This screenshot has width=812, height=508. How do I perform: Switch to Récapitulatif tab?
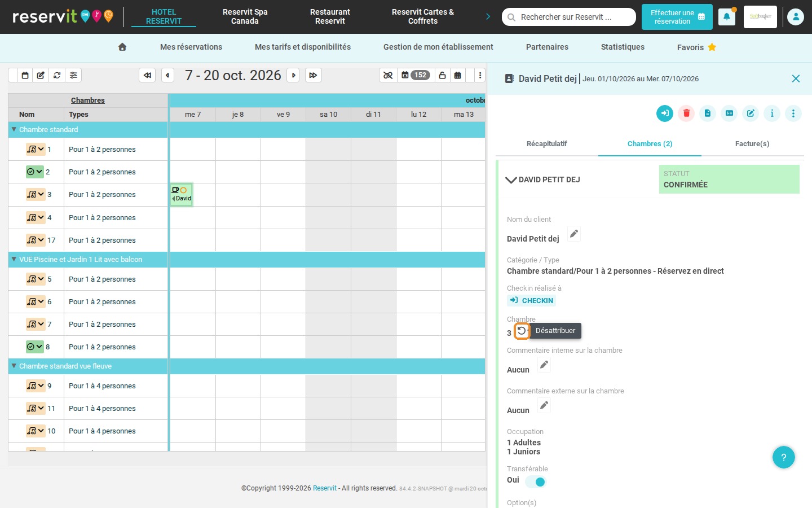coord(546,144)
